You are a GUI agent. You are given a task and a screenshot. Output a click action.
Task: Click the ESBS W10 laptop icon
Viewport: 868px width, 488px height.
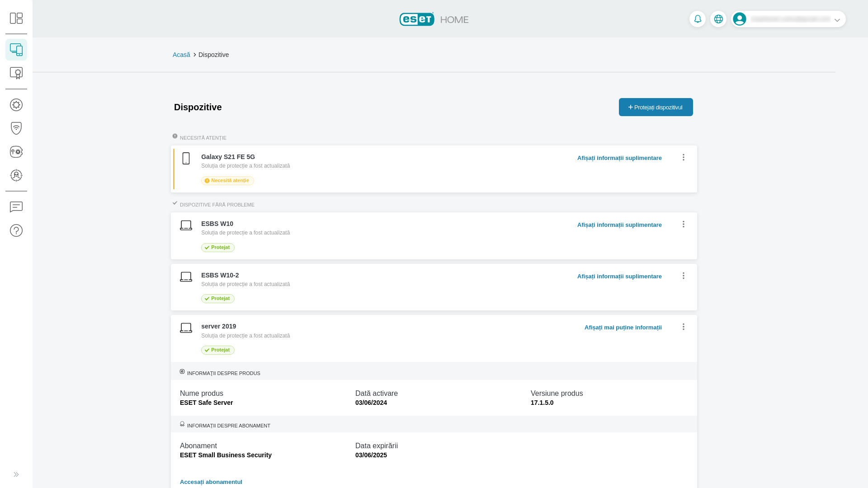tap(186, 225)
